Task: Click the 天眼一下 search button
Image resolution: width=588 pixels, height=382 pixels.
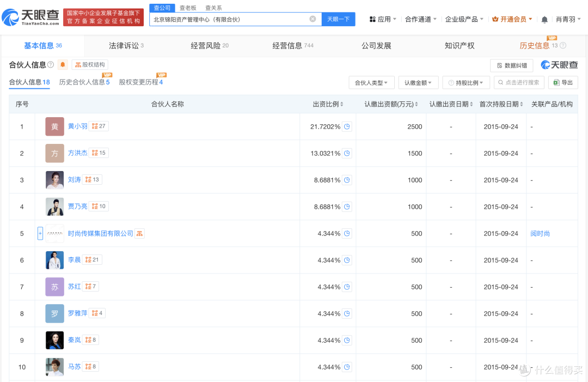Action: [338, 19]
